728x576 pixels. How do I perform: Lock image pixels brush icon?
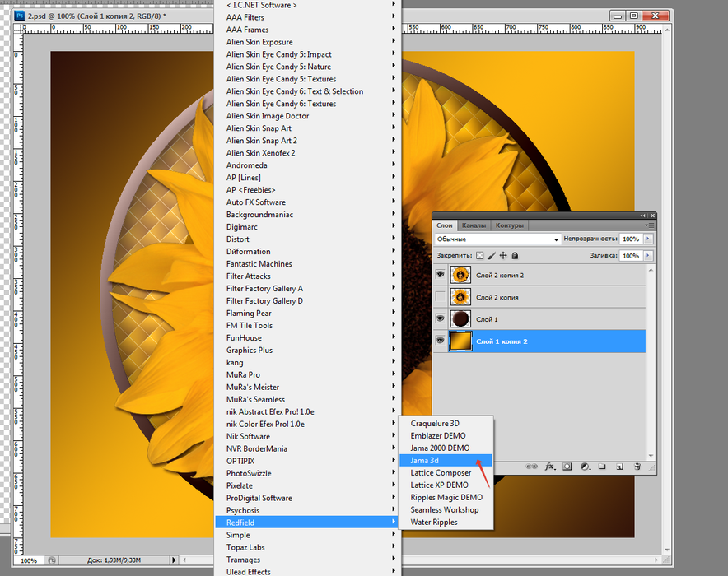[x=492, y=256]
